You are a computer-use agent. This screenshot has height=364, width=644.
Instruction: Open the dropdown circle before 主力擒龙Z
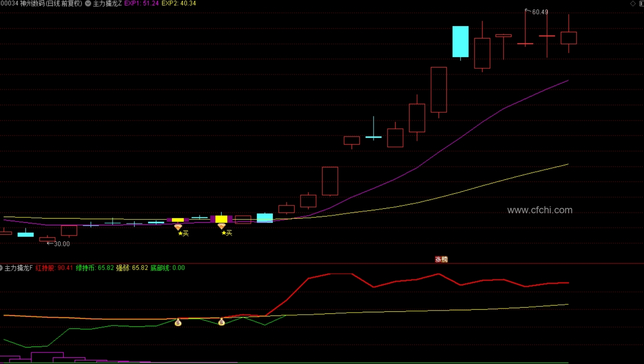(88, 3)
